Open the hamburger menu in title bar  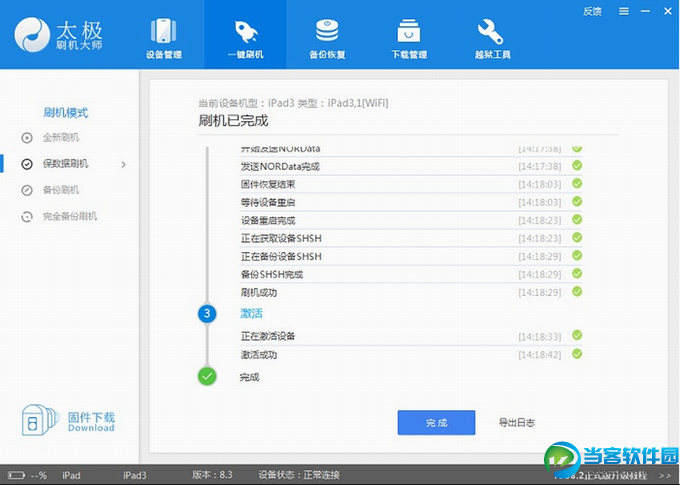(623, 12)
